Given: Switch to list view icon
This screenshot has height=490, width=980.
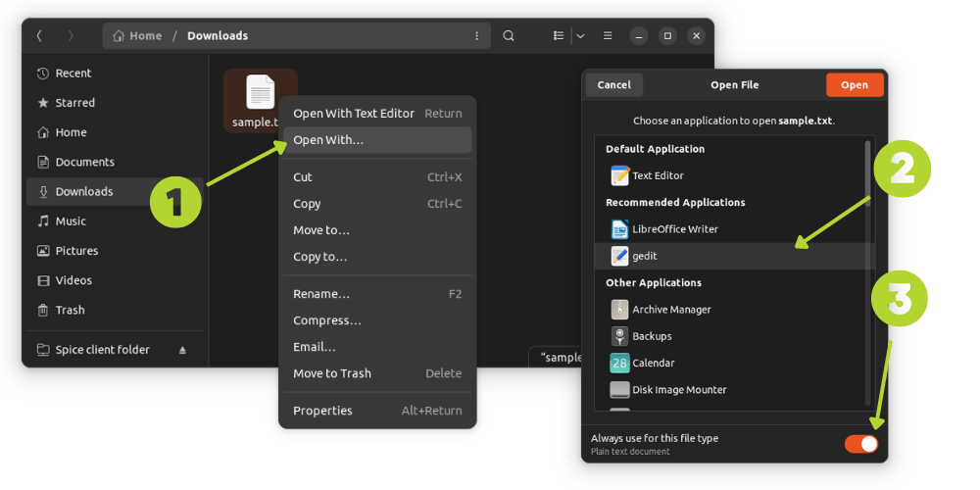Looking at the screenshot, I should tap(559, 35).
